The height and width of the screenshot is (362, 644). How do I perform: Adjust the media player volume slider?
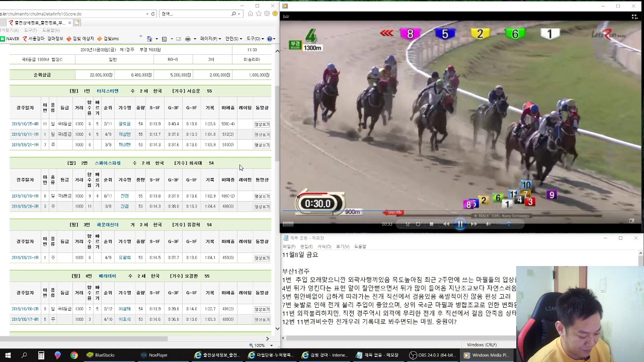point(509,224)
